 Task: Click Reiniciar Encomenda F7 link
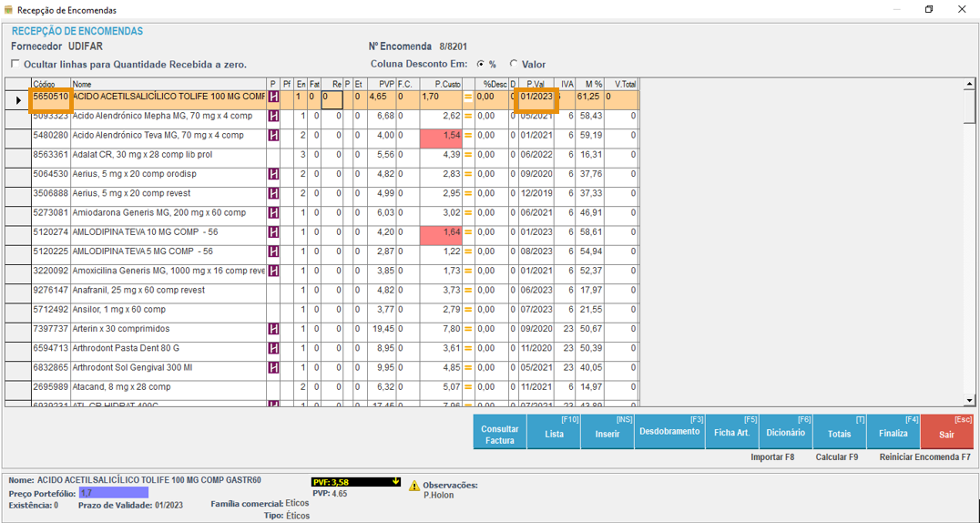924,457
